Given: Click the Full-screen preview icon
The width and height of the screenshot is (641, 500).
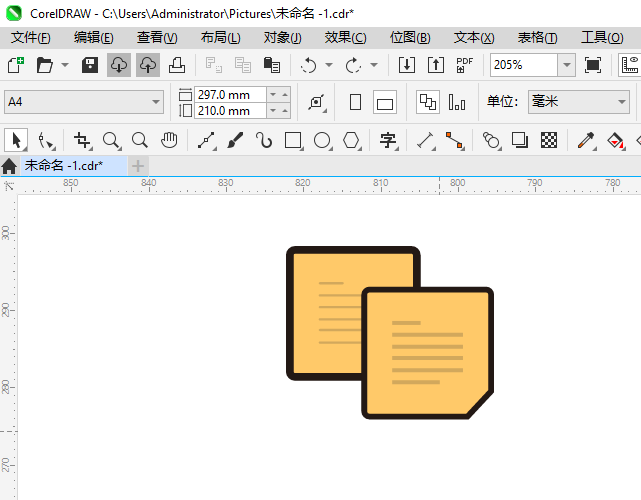Looking at the screenshot, I should coord(593,65).
